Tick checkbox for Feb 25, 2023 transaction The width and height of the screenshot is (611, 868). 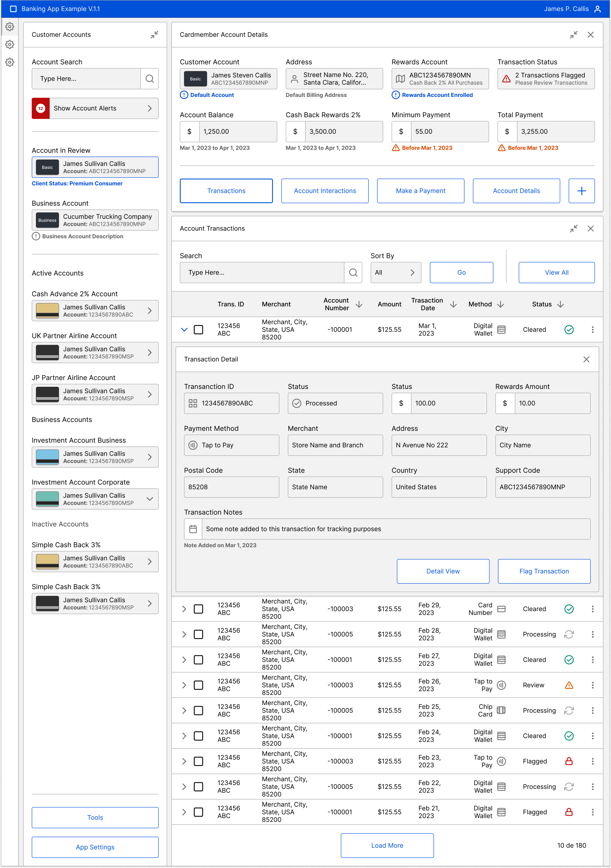(198, 710)
